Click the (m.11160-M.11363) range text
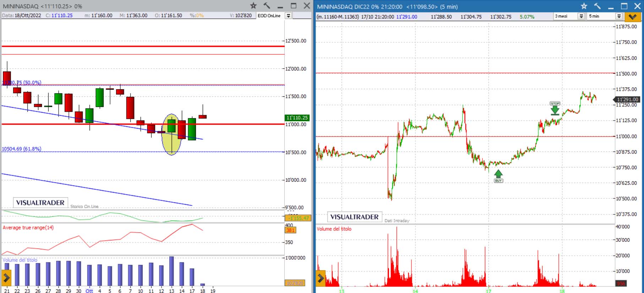The width and height of the screenshot is (644, 293). [338, 17]
